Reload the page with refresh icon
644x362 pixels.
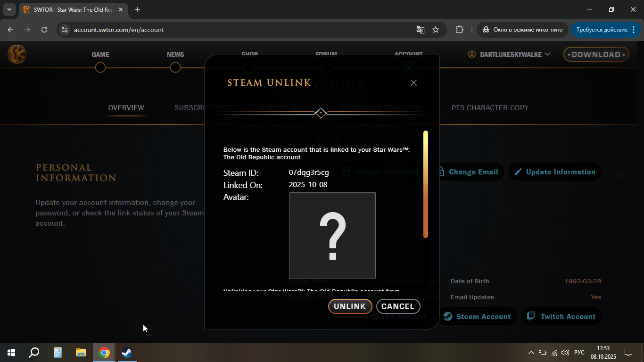[44, 30]
